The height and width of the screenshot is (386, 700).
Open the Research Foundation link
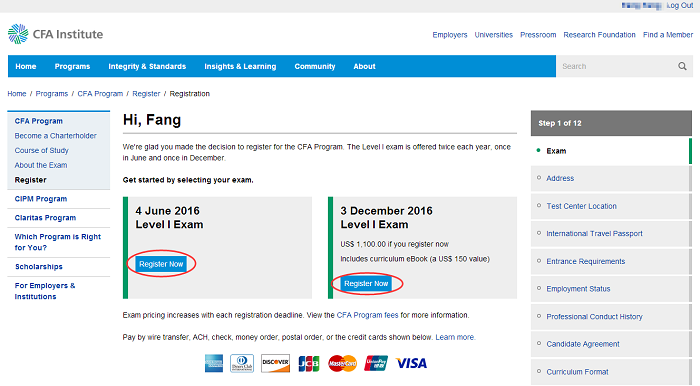pos(599,35)
